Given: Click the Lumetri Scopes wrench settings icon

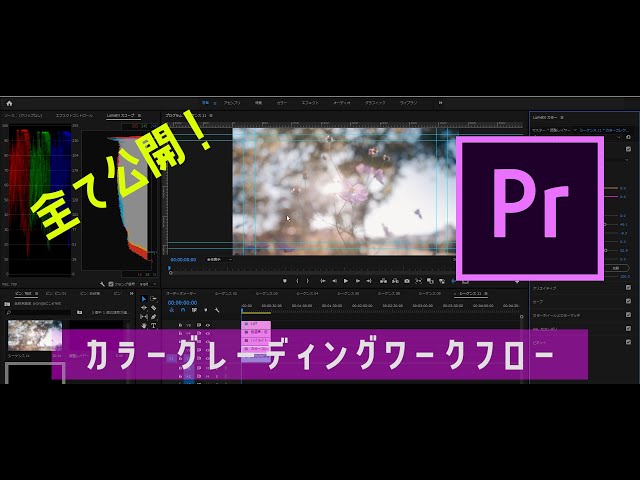Looking at the screenshot, I should click(102, 284).
